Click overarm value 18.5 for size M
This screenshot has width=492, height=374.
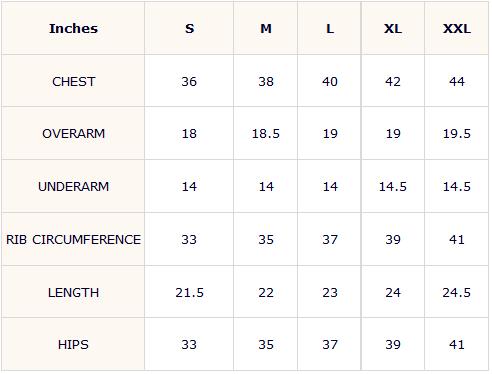[x=266, y=134]
